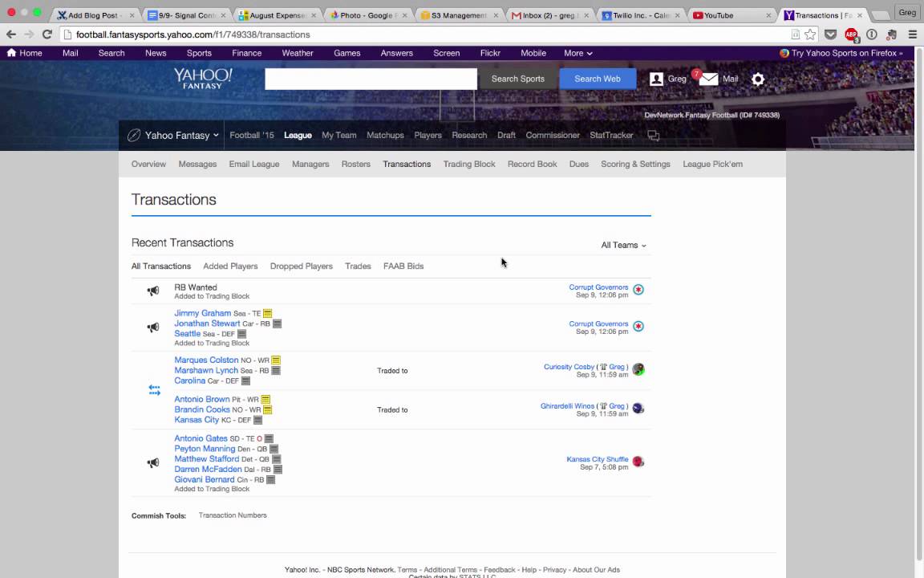Image resolution: width=924 pixels, height=578 pixels.
Task: Click the note icon beside Peyton Manning
Action: click(x=274, y=449)
